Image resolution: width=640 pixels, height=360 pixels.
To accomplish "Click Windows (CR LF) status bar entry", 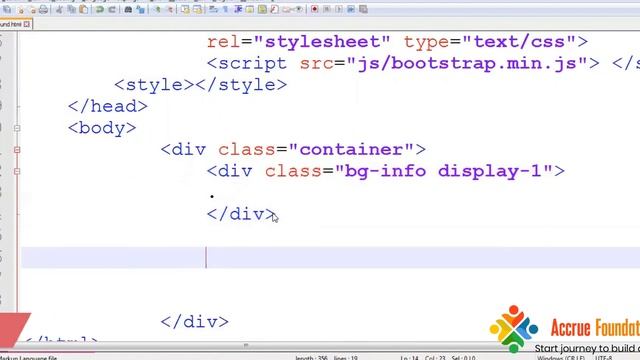I will [561, 358].
